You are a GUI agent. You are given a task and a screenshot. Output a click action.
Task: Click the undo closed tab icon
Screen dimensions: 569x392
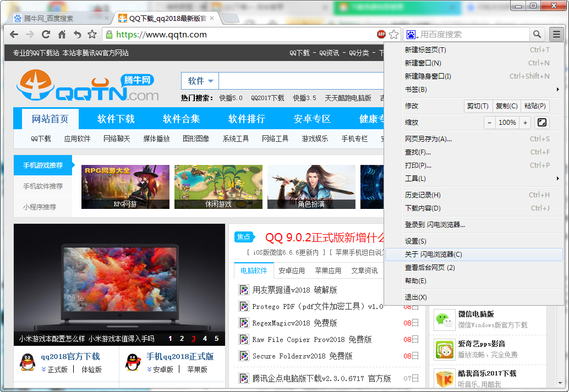(77, 35)
